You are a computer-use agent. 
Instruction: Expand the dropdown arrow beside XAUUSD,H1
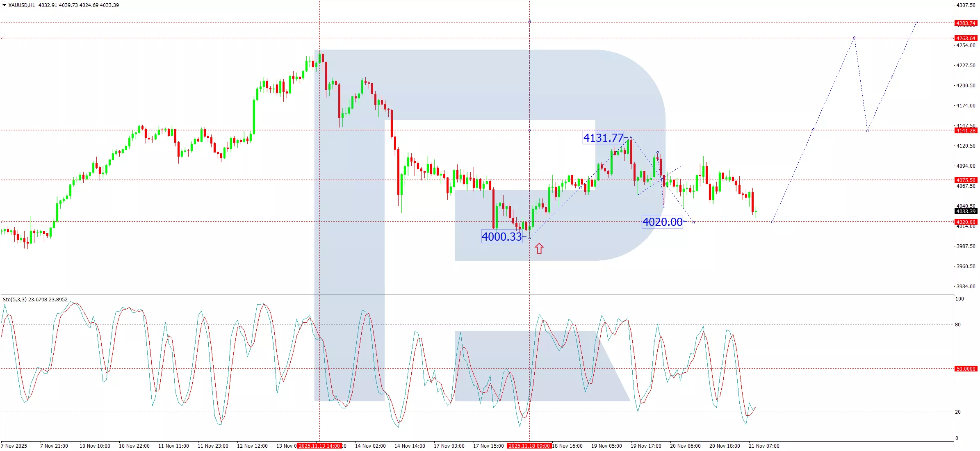pyautogui.click(x=4, y=5)
